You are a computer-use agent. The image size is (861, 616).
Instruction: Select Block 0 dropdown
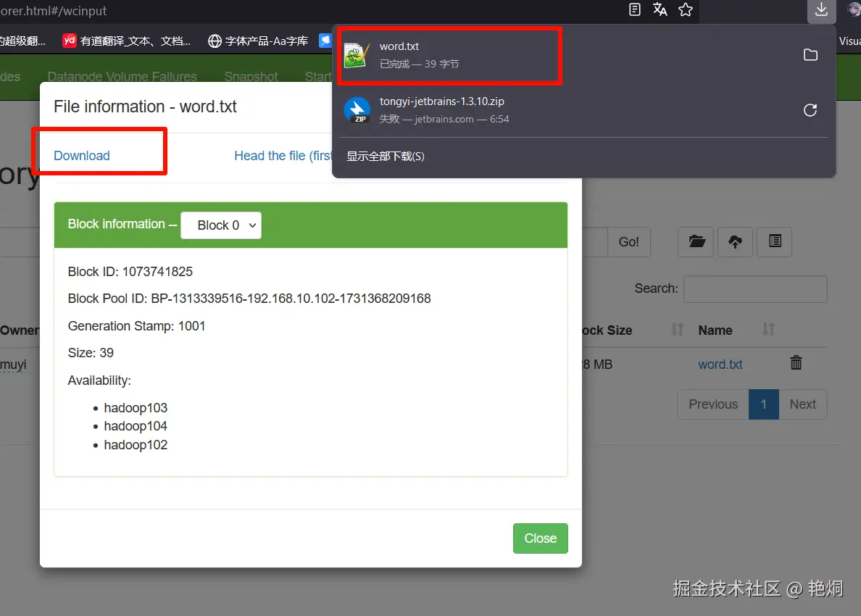click(x=221, y=225)
